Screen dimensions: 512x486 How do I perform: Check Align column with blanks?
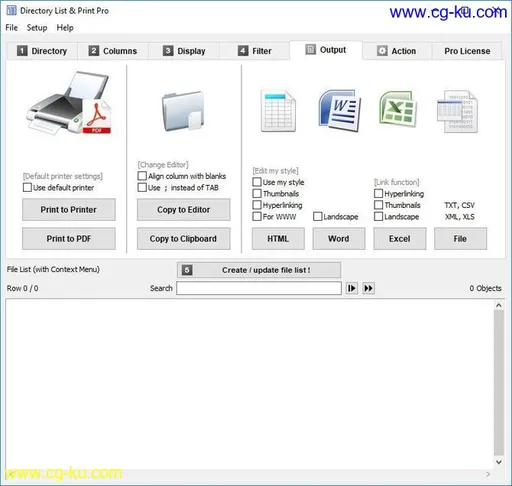(142, 176)
